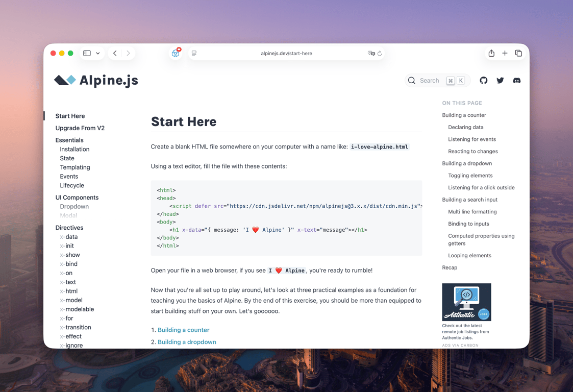Go to the State page
573x392 pixels.
click(x=67, y=158)
